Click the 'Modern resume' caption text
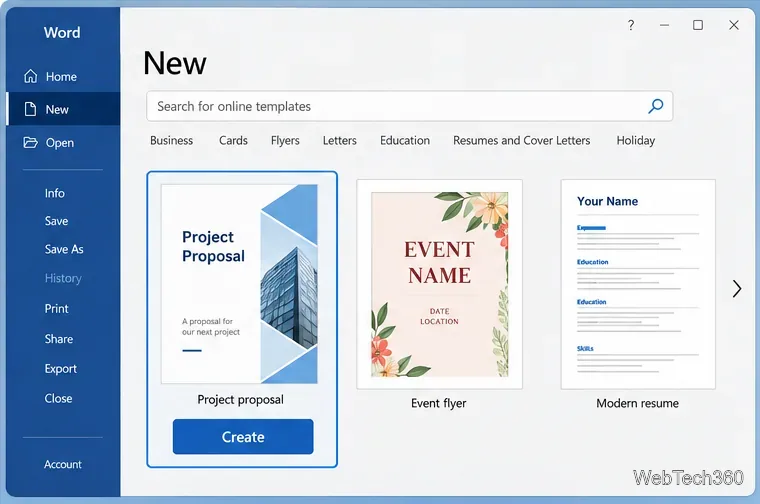This screenshot has height=504, width=760. click(x=637, y=403)
